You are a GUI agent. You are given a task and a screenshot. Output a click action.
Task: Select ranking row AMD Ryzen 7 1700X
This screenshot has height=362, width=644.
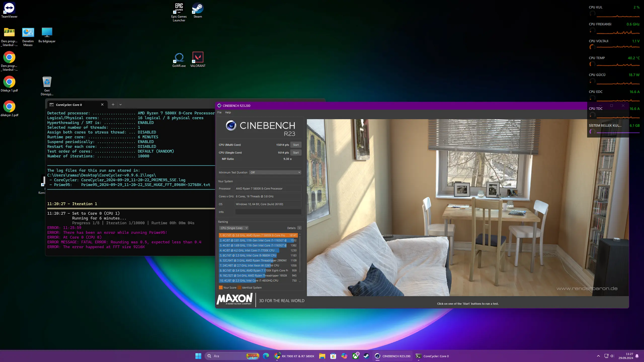[258, 270]
